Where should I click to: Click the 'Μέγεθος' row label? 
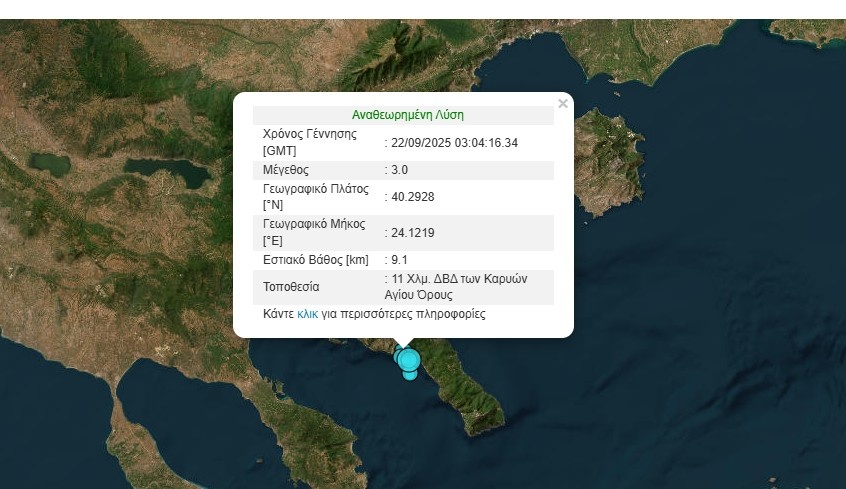[x=286, y=170]
